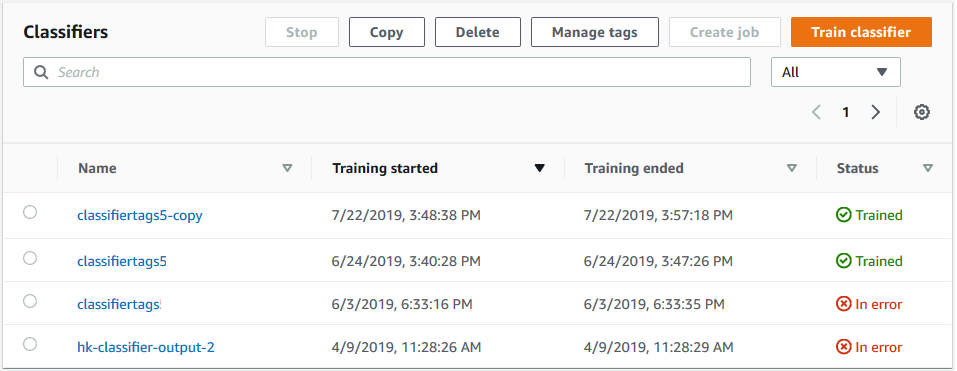The width and height of the screenshot is (957, 371).
Task: Click the Delete button
Action: pyautogui.click(x=477, y=32)
